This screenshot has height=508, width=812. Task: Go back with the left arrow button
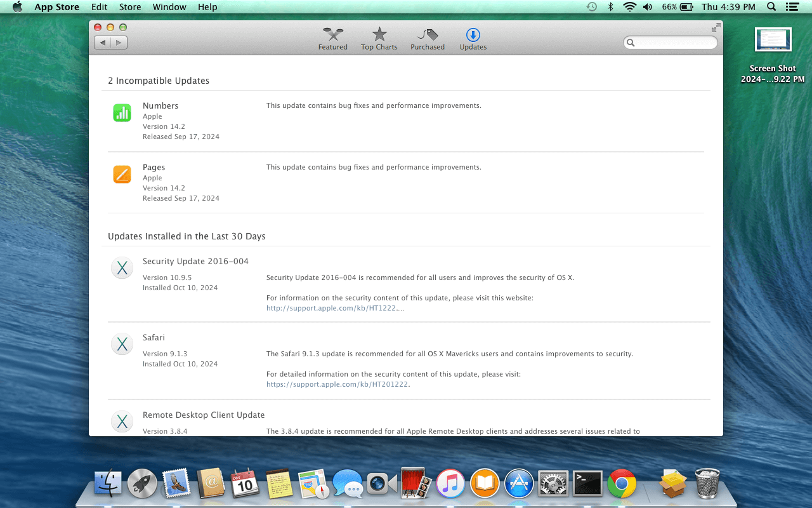pyautogui.click(x=103, y=43)
